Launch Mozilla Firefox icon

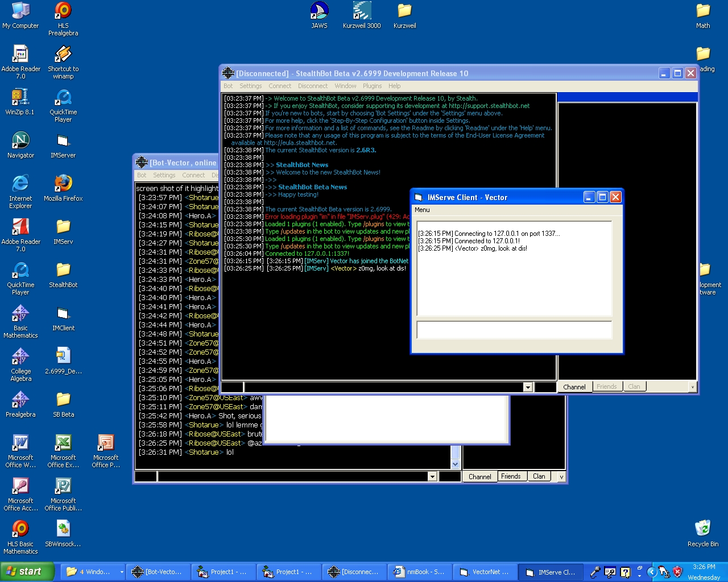tap(63, 188)
